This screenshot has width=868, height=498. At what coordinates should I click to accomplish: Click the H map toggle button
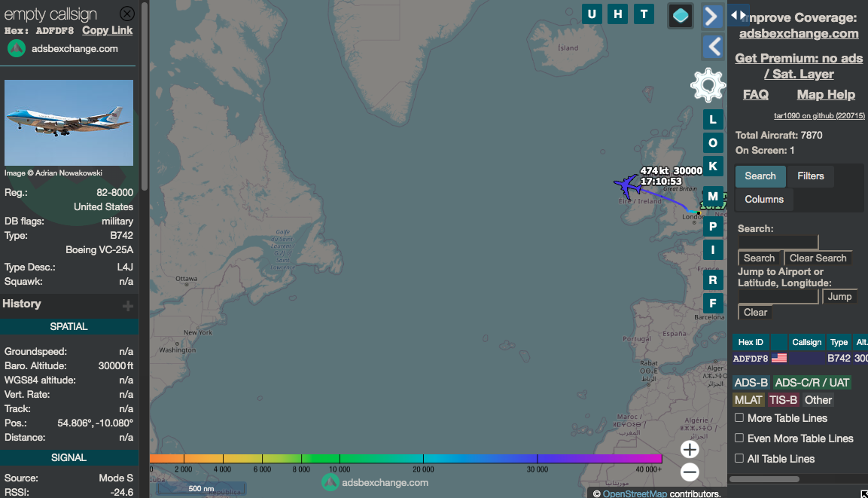point(618,14)
